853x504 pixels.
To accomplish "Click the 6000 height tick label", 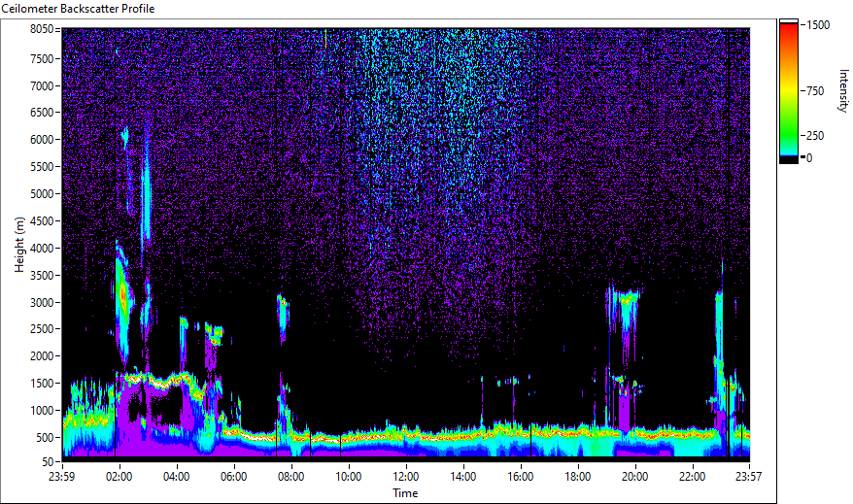I will point(42,140).
